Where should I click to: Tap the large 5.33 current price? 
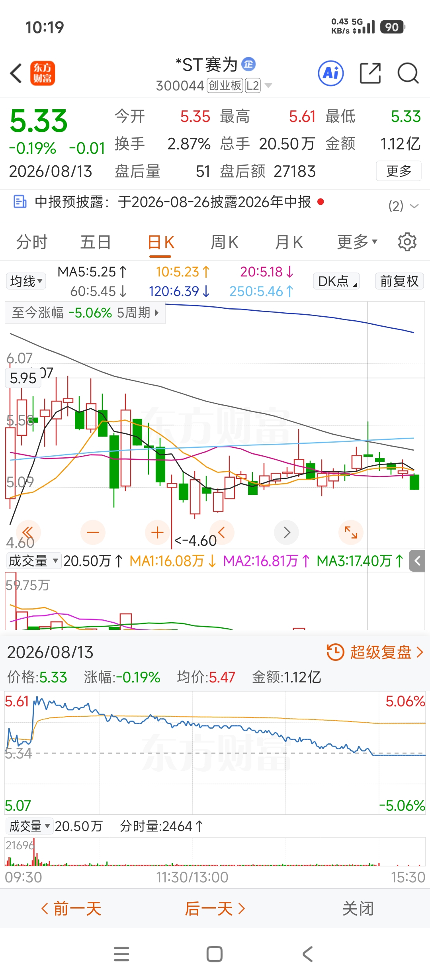click(39, 121)
